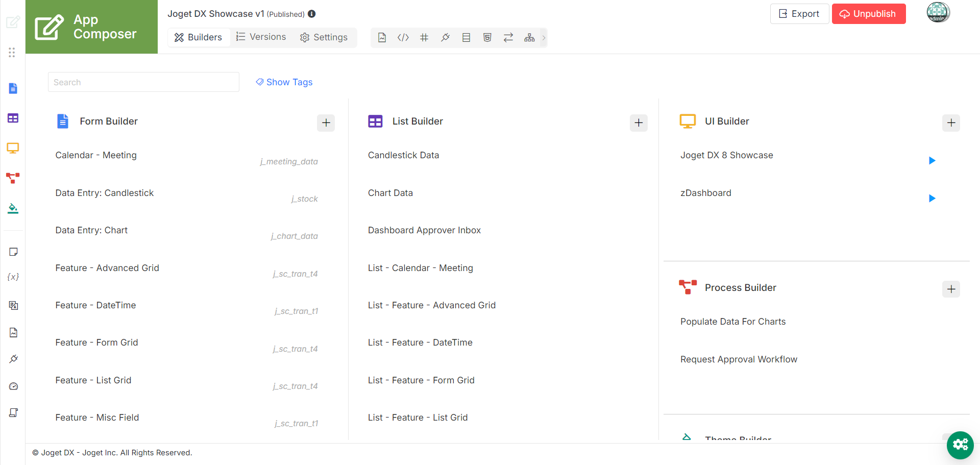This screenshot has width=980, height=465.
Task: Click the green settings gears floating button
Action: (x=960, y=445)
